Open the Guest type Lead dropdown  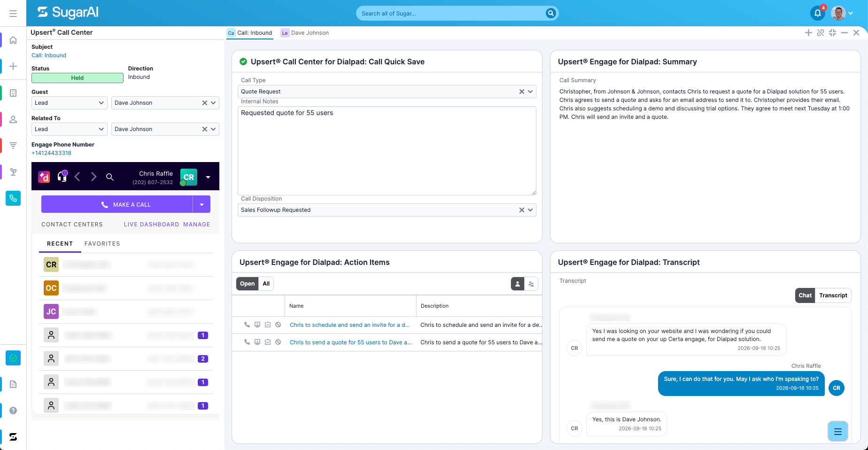(x=70, y=103)
